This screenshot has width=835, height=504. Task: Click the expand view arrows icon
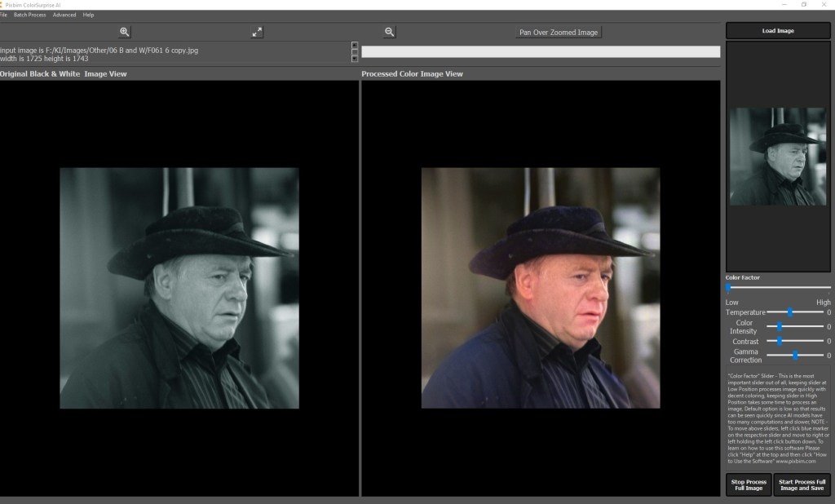[x=257, y=32]
